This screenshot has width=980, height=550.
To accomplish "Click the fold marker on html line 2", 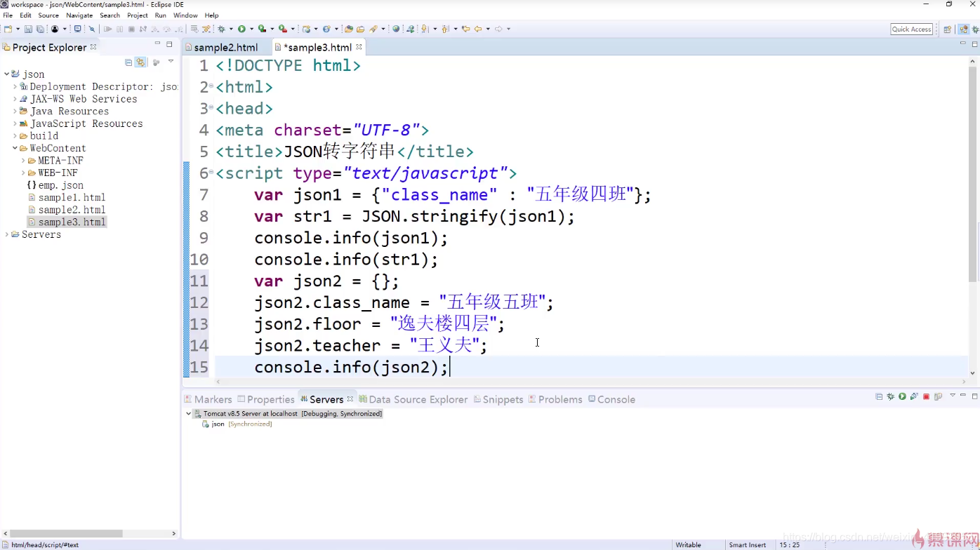I will click(x=211, y=86).
